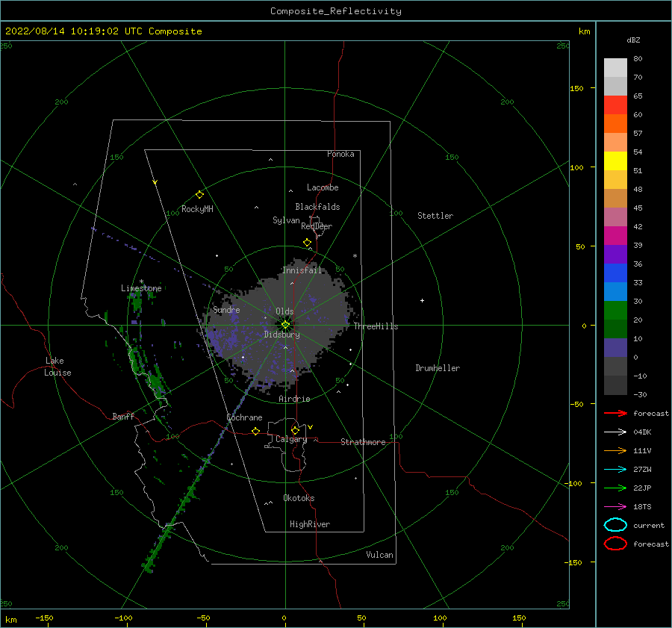Pick the slate purple 0-10 dBZ swatch
This screenshot has height=628, width=672.
[615, 348]
